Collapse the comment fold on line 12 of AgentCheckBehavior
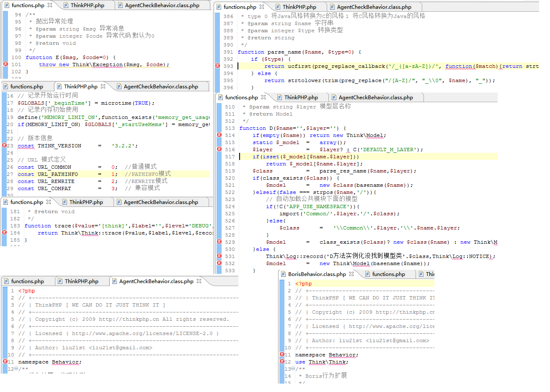Image resolution: width=550 pixels, height=392 pixels. 16,369
